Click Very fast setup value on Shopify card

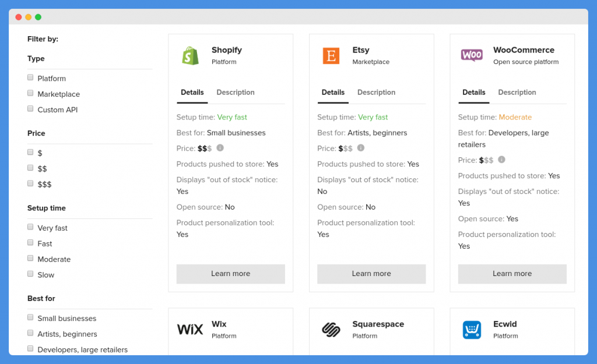point(232,117)
